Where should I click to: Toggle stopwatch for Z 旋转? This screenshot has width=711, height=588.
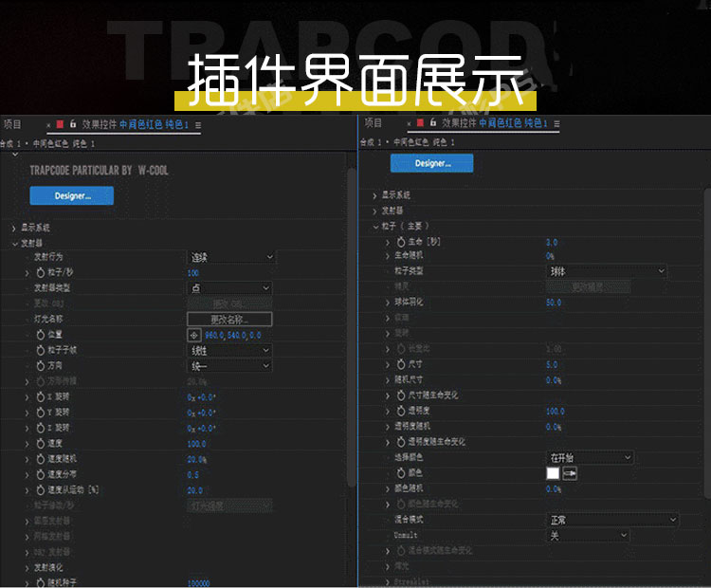tap(41, 428)
